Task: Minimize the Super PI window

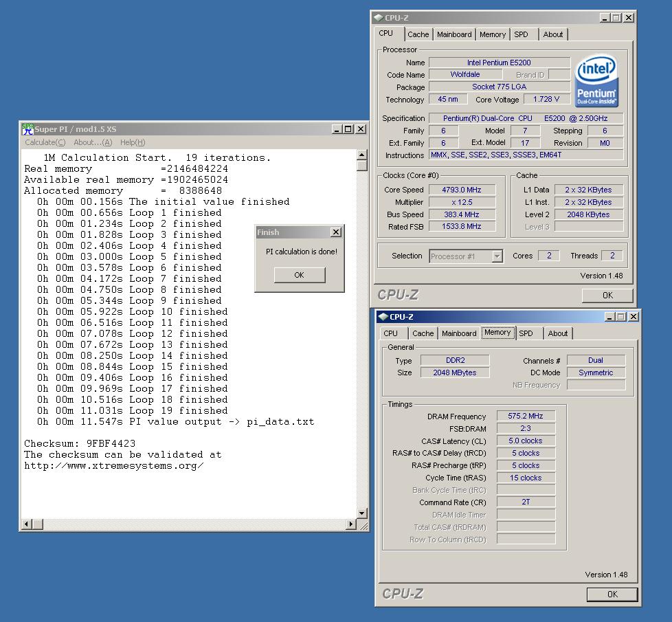Action: [337, 129]
